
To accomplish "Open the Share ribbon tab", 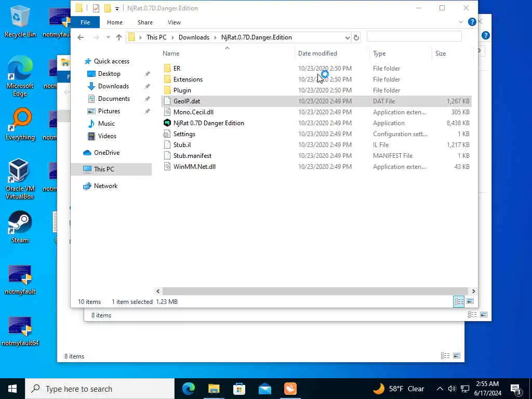I will [x=145, y=22].
